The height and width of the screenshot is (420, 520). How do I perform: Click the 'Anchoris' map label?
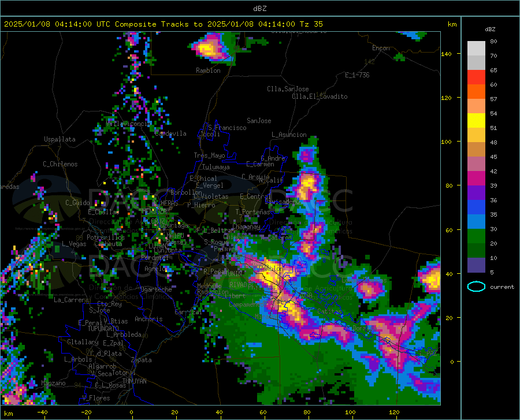point(148,319)
